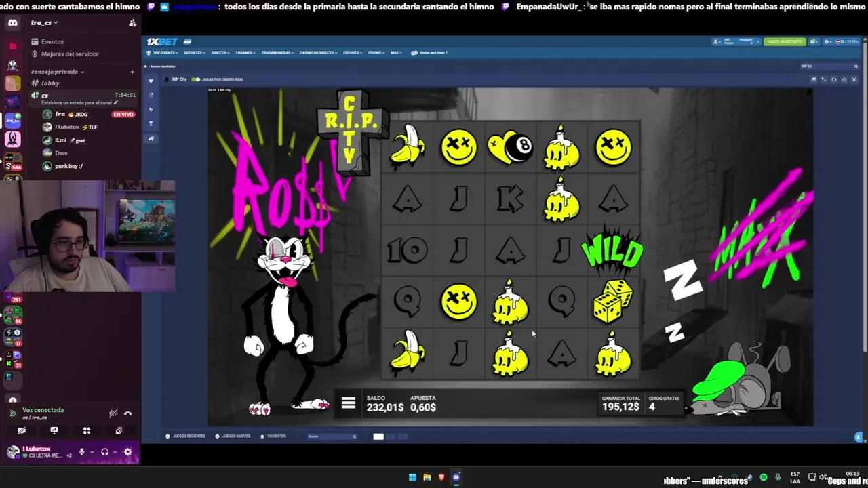Select four-game layout view
Screen dimensions: 868x488
tap(403, 436)
